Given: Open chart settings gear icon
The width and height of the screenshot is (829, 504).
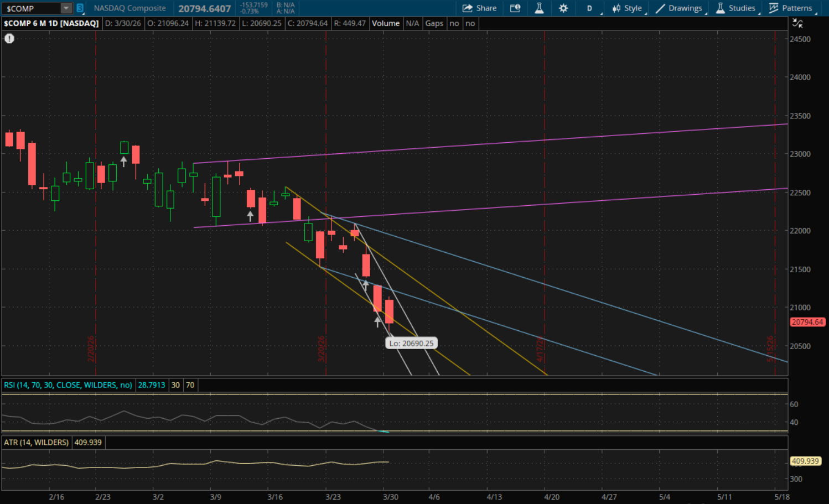Looking at the screenshot, I should pyautogui.click(x=563, y=8).
